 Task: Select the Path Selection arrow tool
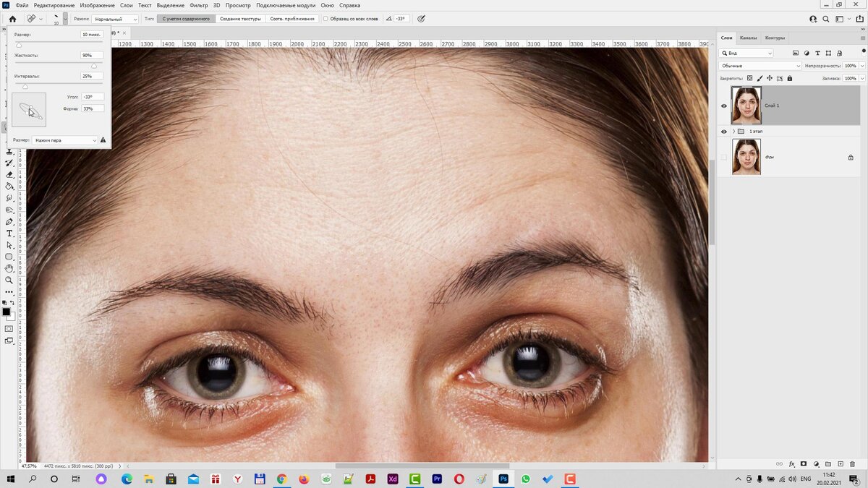point(9,245)
